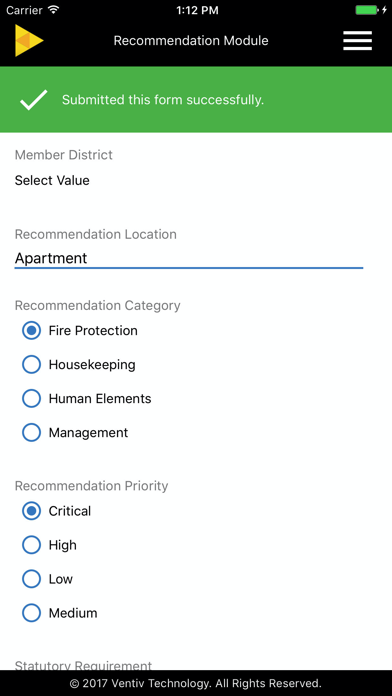Image resolution: width=392 pixels, height=696 pixels.
Task: Select Medium priority radio button
Action: [32, 613]
